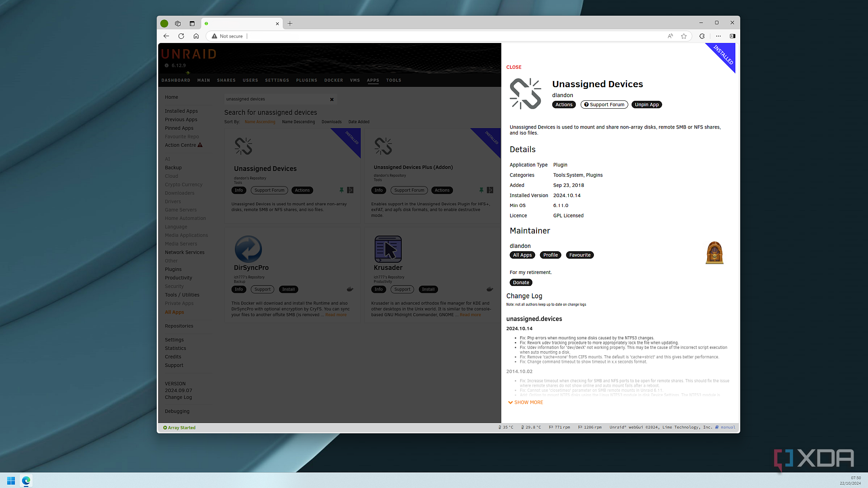Screen dimensions: 868x488
Task: Open the Docker tab
Action: click(334, 80)
